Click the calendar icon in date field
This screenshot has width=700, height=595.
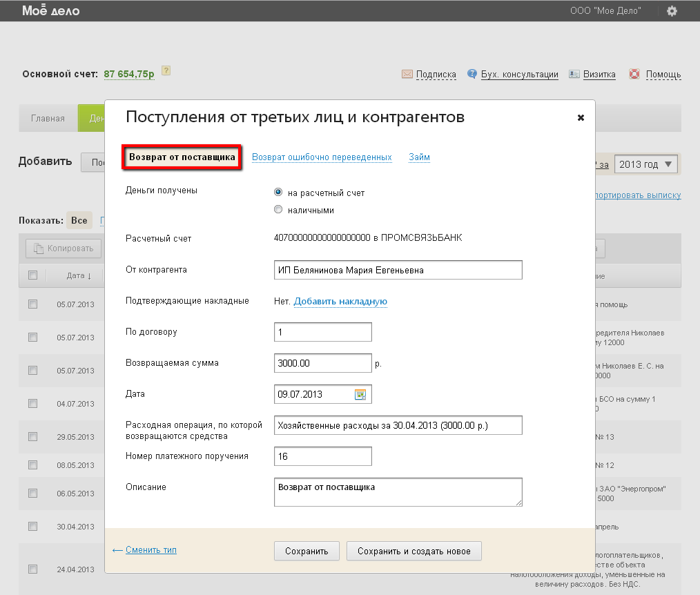tap(360, 395)
